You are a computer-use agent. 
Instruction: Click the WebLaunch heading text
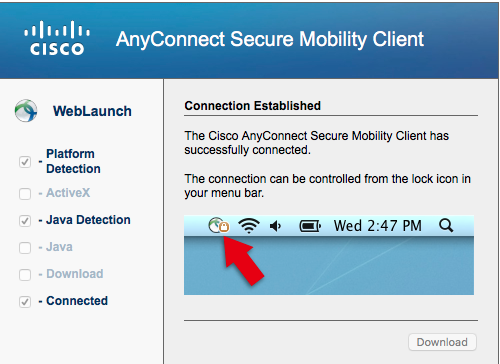pyautogui.click(x=92, y=111)
